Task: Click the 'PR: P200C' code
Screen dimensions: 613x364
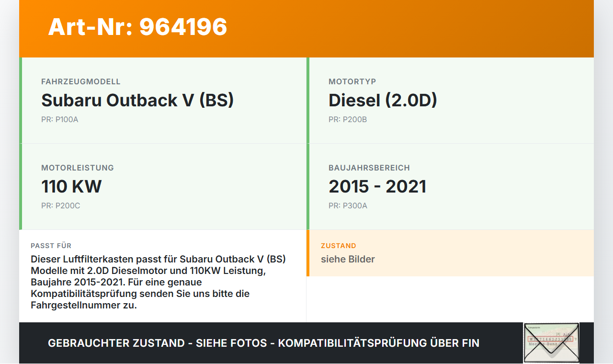Action: [x=61, y=206]
